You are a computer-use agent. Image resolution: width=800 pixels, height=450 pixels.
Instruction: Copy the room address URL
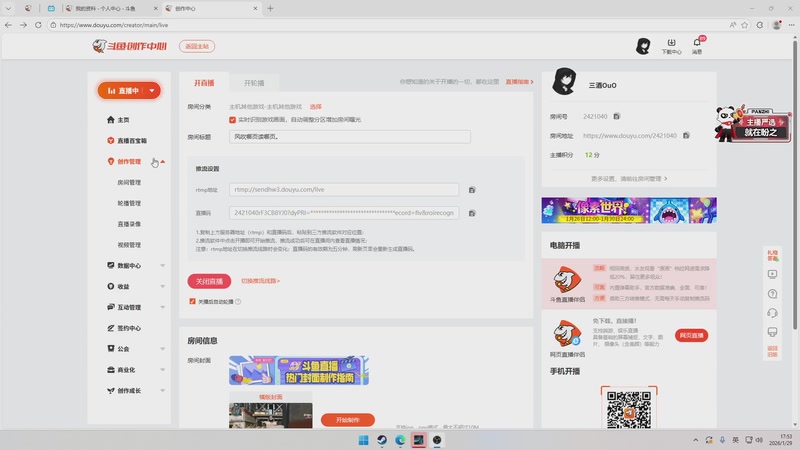pyautogui.click(x=686, y=136)
